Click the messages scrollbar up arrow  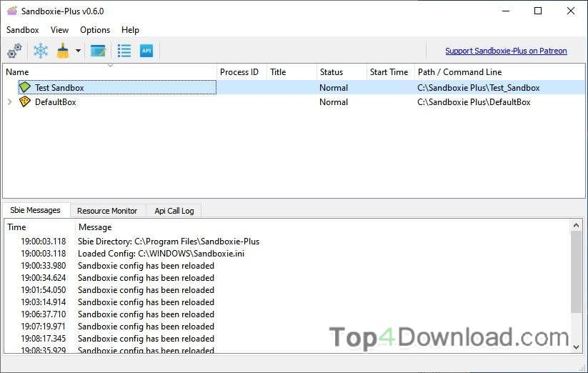click(577, 225)
